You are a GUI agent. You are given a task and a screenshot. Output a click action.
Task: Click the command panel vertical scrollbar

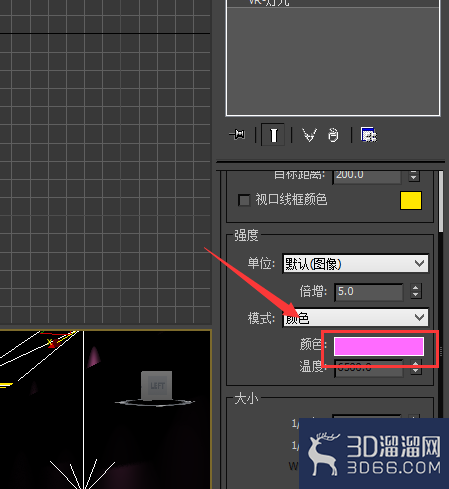(441, 202)
